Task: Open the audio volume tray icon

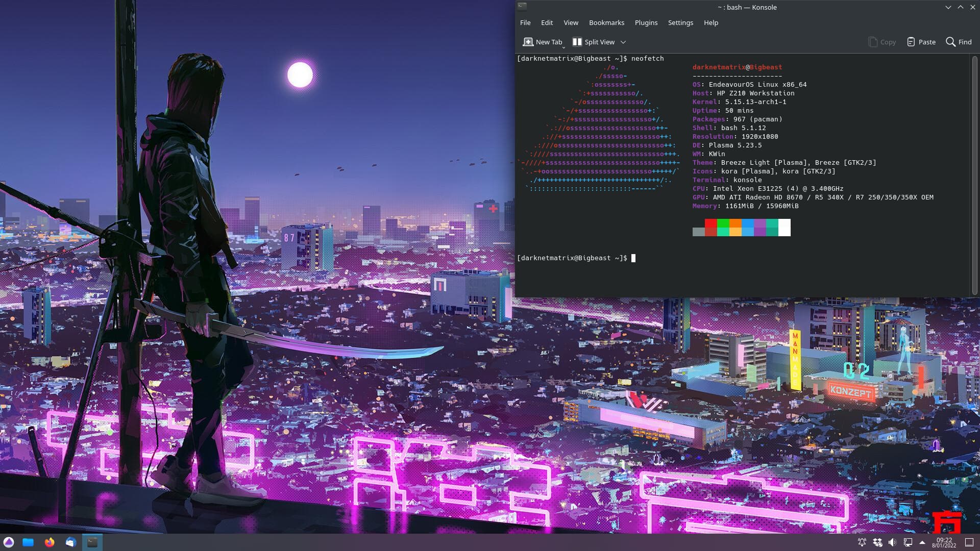Action: 892,542
